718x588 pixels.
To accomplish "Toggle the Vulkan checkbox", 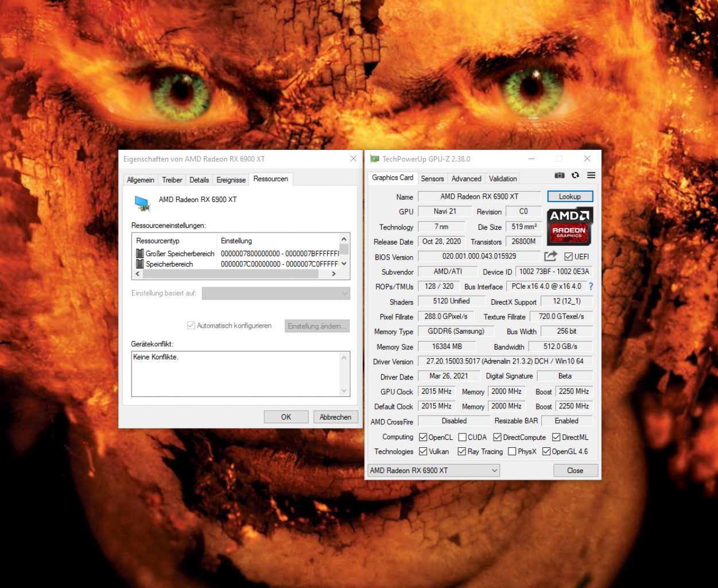I will (x=423, y=451).
